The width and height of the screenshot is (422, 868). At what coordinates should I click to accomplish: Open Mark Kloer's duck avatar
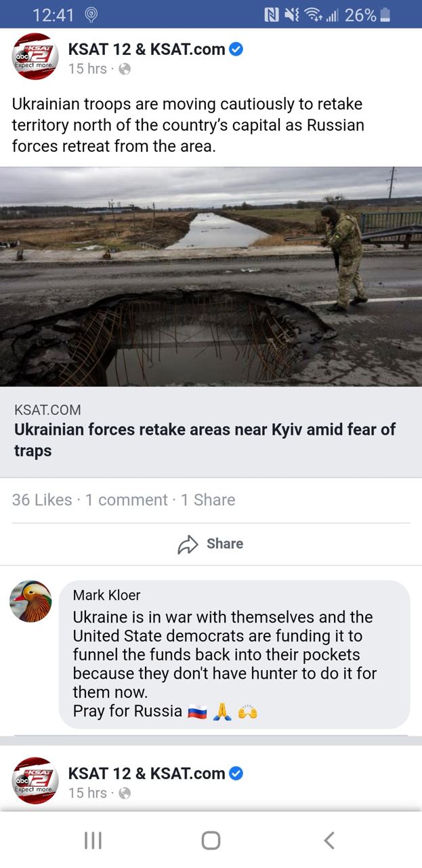(31, 601)
